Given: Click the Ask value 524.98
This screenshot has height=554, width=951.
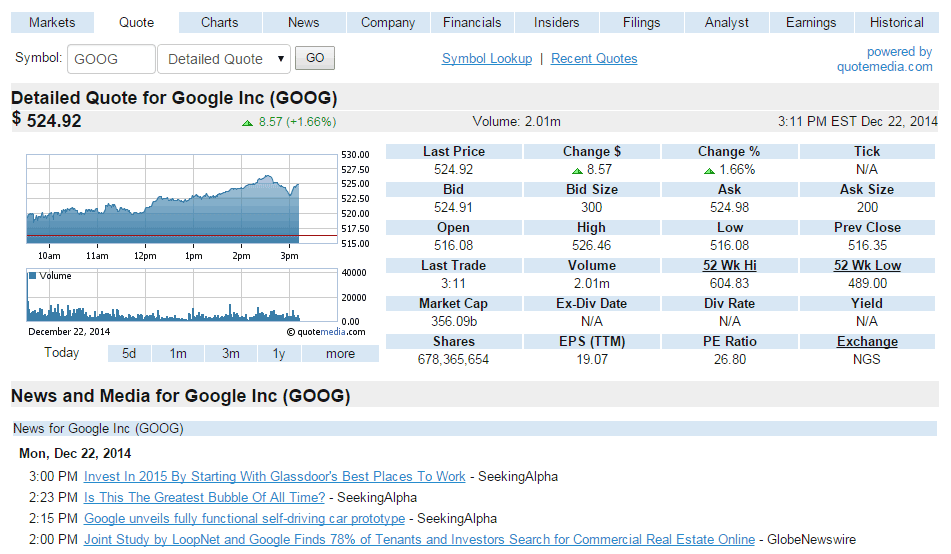Looking at the screenshot, I should point(730,208).
